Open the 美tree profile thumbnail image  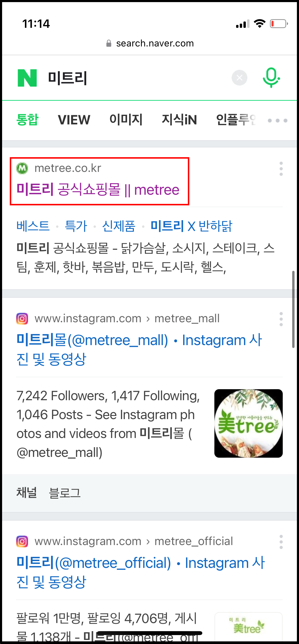248,423
